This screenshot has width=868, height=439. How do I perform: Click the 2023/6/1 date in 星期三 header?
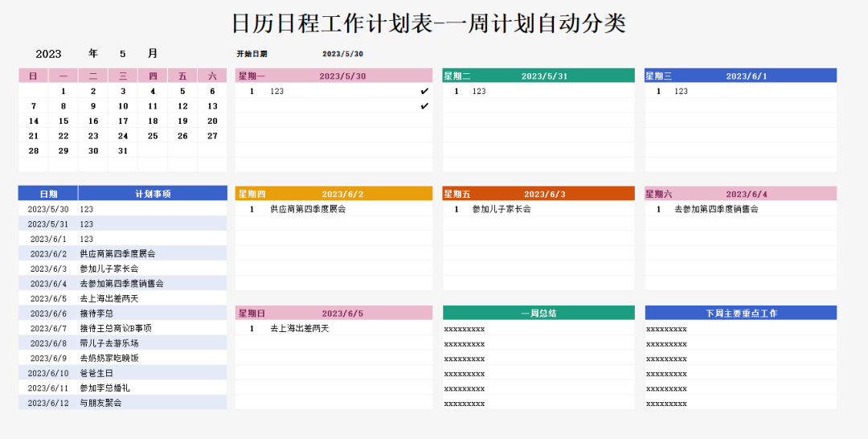pyautogui.click(x=747, y=76)
